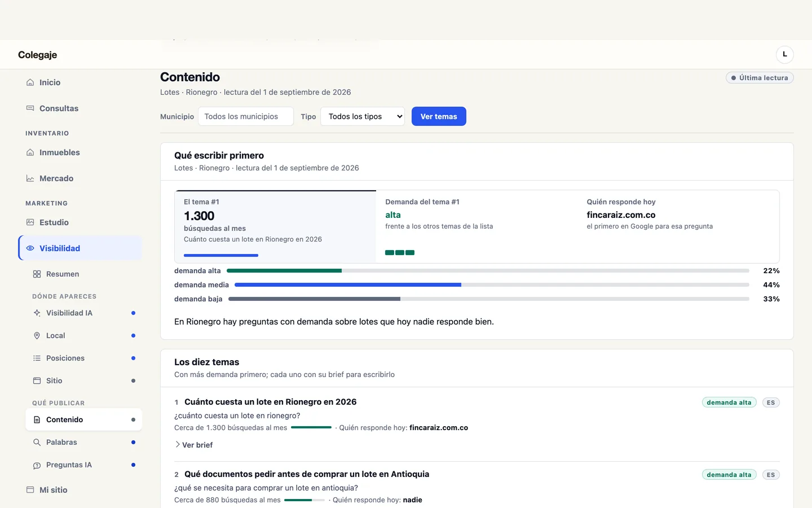Open Resumen grid icon
The width and height of the screenshot is (812, 508).
click(37, 274)
